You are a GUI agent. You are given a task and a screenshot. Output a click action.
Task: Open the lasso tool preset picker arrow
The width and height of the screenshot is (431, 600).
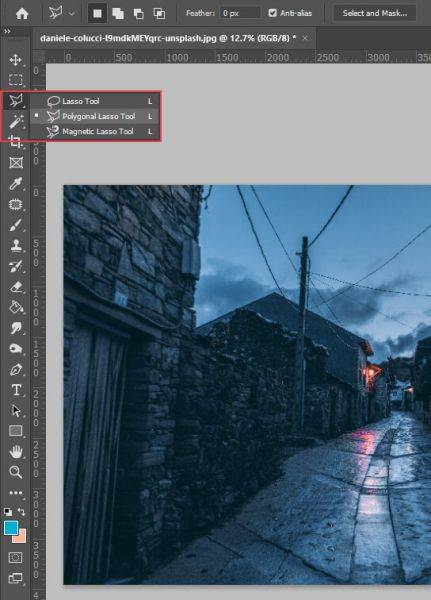pyautogui.click(x=72, y=14)
